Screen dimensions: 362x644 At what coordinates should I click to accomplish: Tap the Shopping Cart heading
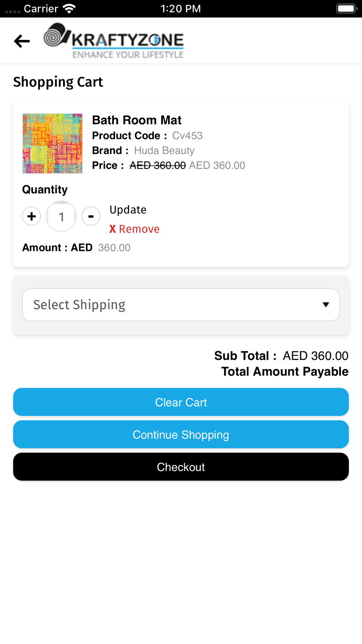point(58,82)
